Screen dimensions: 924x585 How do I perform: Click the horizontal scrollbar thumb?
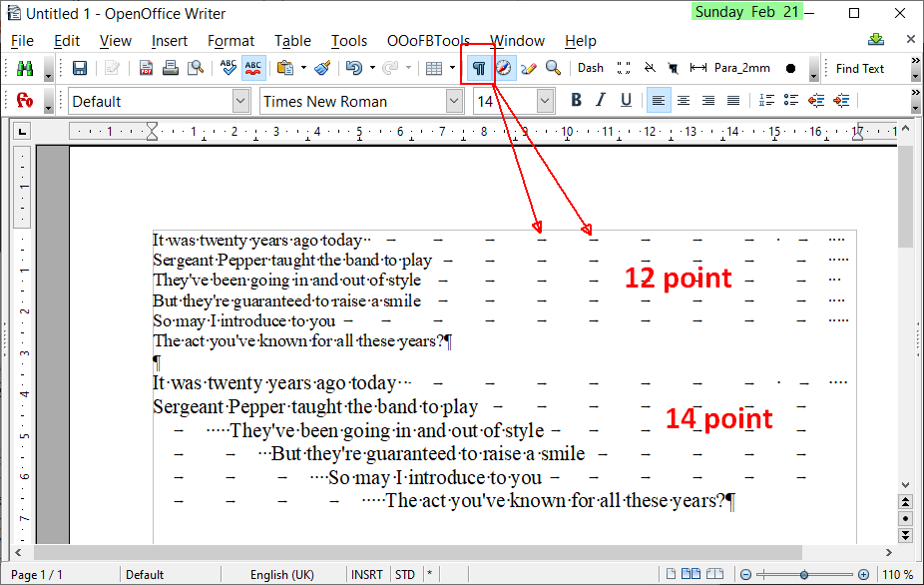tap(418, 553)
